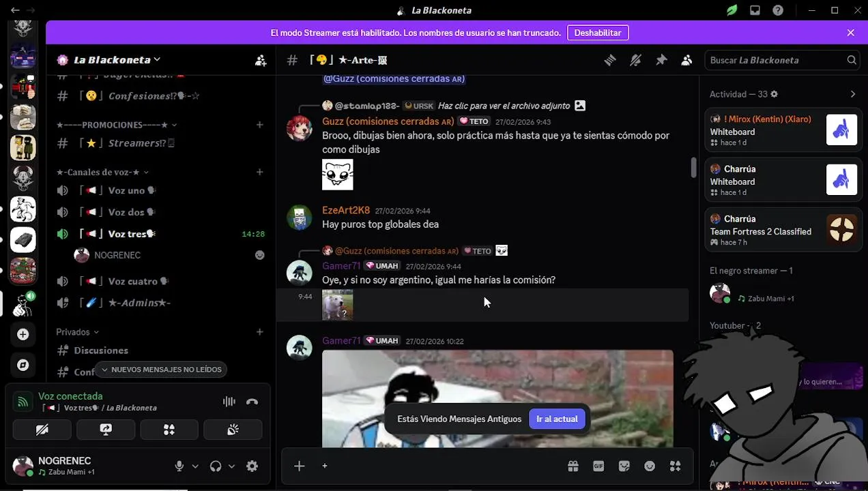868x491 pixels.
Task: Toggle noise suppression waveform icon
Action: coord(229,402)
